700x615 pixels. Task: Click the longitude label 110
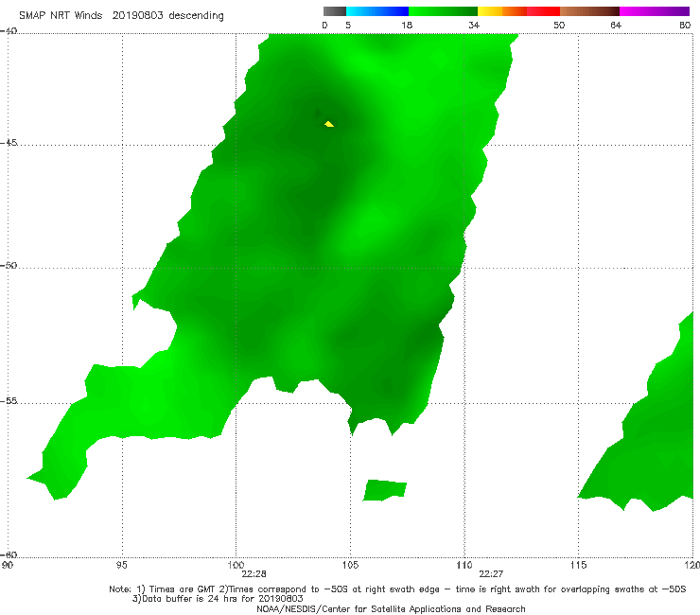(x=464, y=566)
